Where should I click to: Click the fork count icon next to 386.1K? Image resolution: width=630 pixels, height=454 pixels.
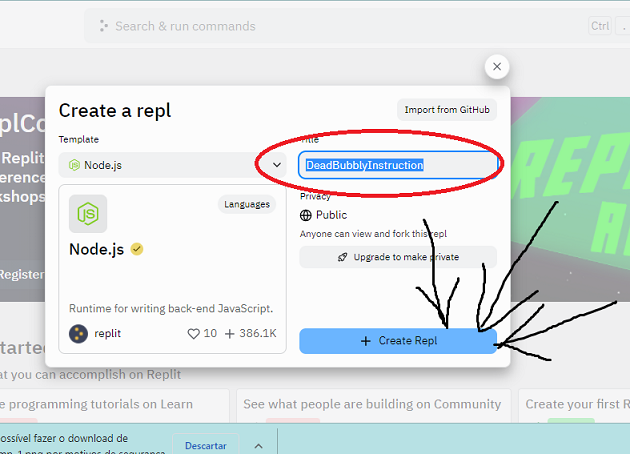(229, 333)
